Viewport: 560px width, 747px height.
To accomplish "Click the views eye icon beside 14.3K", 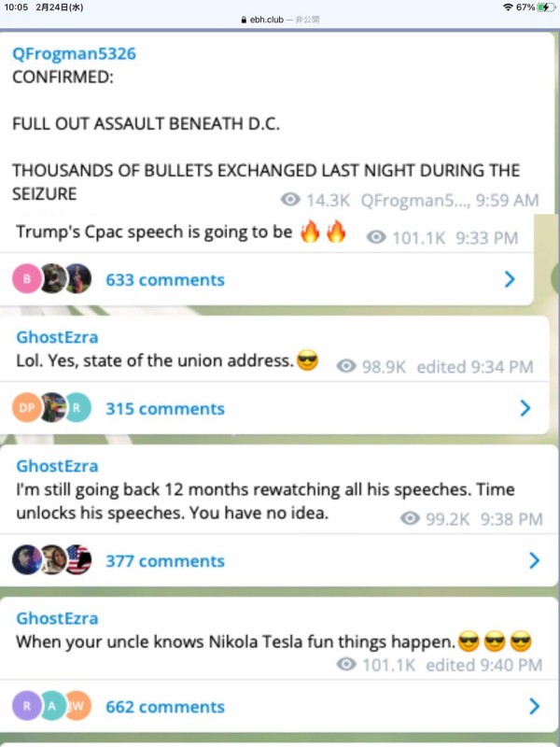I will tap(290, 200).
